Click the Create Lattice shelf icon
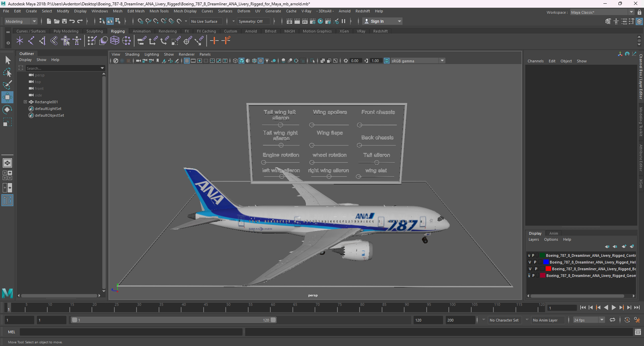 pos(115,41)
